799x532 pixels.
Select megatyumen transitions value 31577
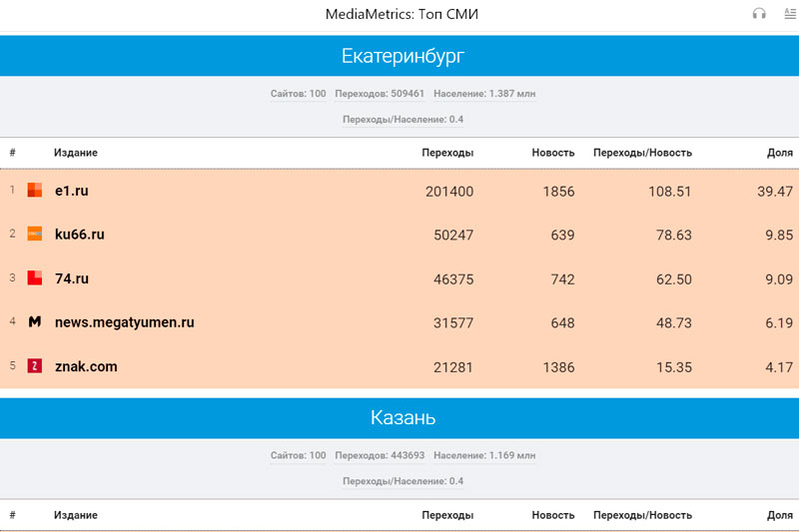click(x=453, y=323)
